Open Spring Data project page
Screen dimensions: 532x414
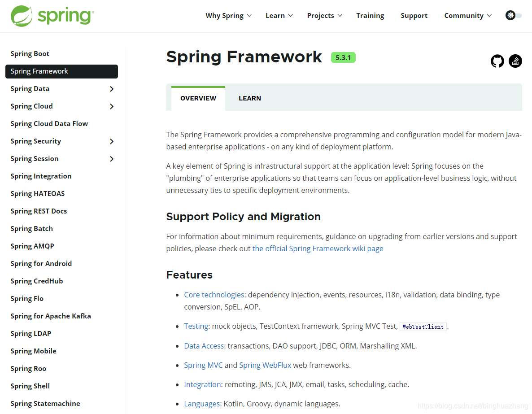coord(30,88)
